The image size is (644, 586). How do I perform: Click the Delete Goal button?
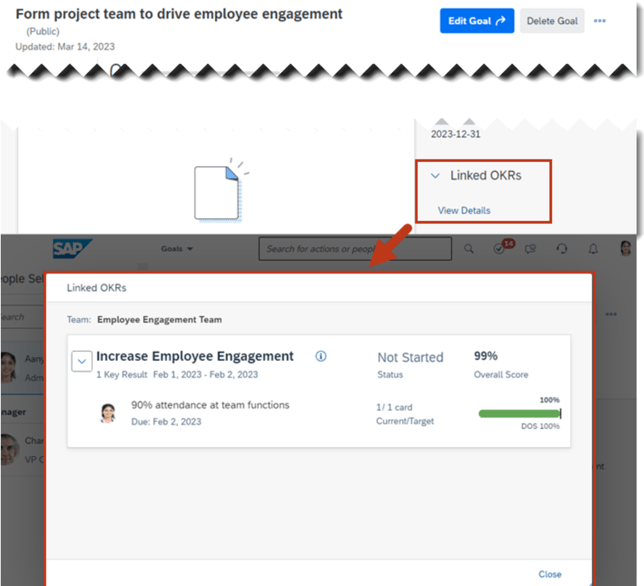[x=552, y=21]
